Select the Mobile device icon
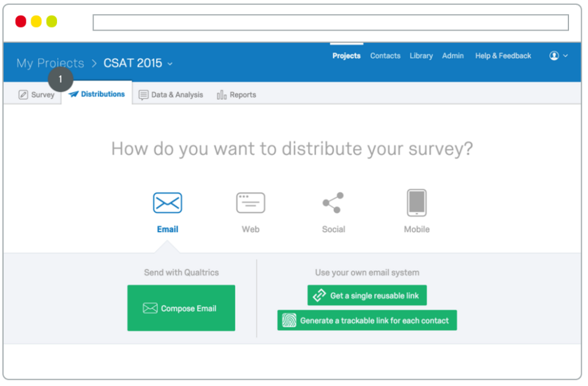588x386 pixels. click(417, 203)
